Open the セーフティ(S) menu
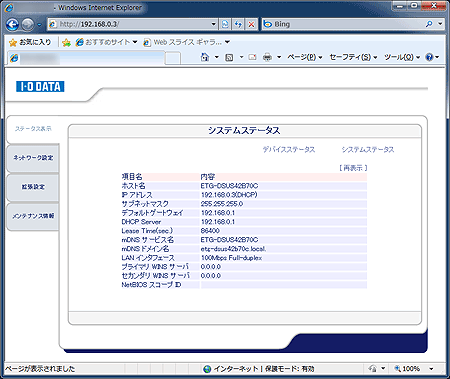 tap(353, 57)
